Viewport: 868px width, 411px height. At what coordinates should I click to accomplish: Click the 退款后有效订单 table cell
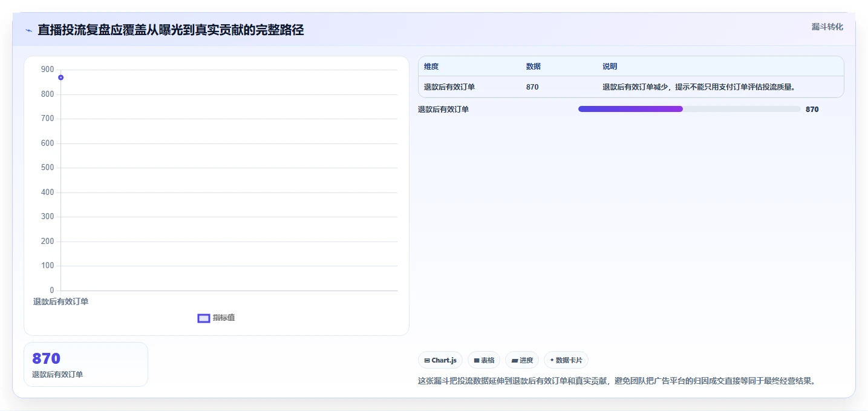coord(449,87)
